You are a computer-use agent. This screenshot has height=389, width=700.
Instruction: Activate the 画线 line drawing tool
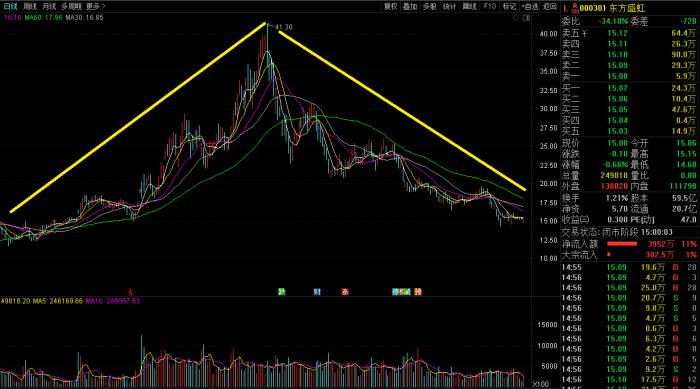coord(469,6)
